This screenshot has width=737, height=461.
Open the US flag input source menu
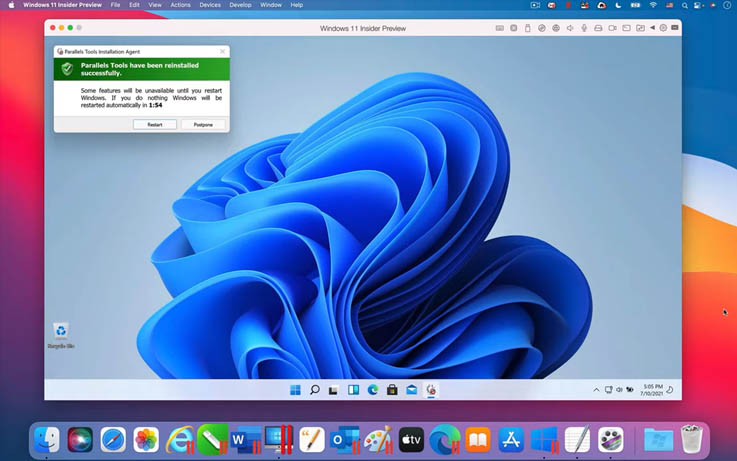coord(669,5)
